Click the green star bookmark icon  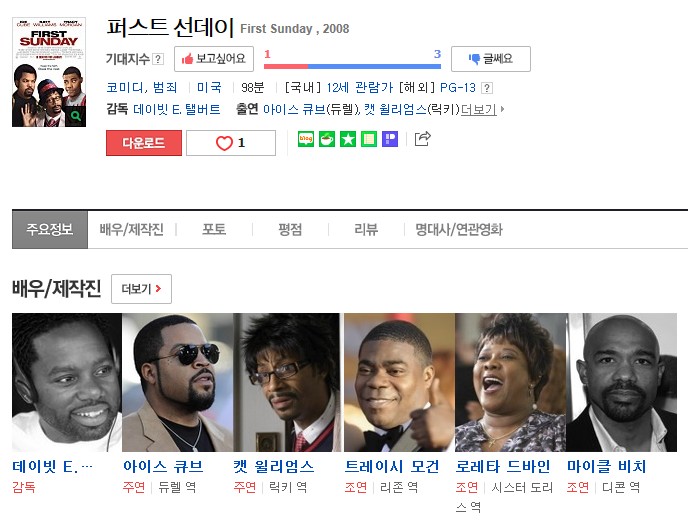[x=348, y=139]
